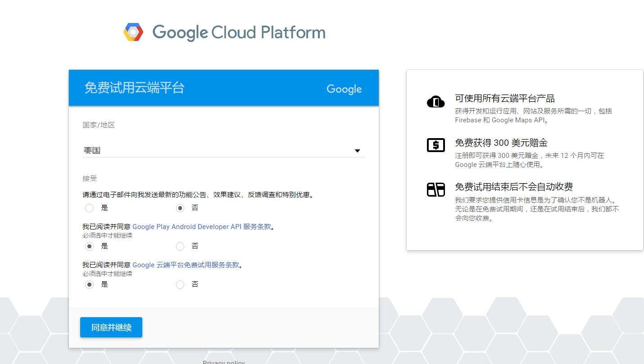Open Google 云端平台免费试用服务条款 link
644x364 pixels.
coord(186,265)
